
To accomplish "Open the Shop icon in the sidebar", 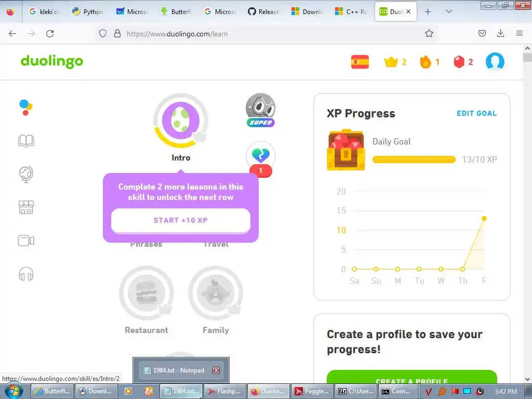I will pos(26,207).
